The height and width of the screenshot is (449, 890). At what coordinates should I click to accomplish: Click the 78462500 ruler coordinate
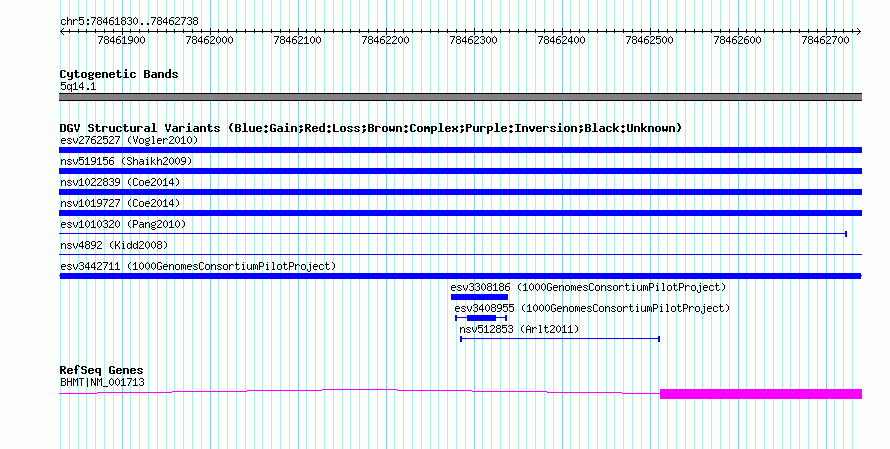click(649, 40)
